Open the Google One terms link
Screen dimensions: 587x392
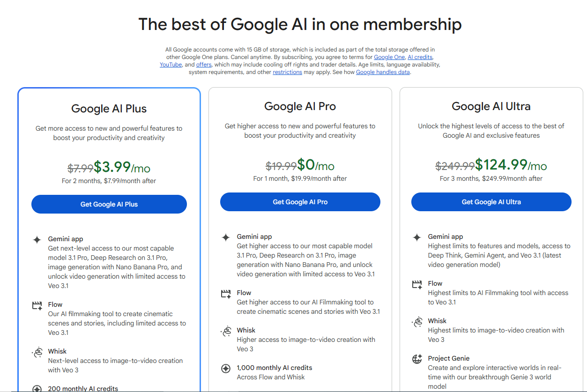[389, 57]
